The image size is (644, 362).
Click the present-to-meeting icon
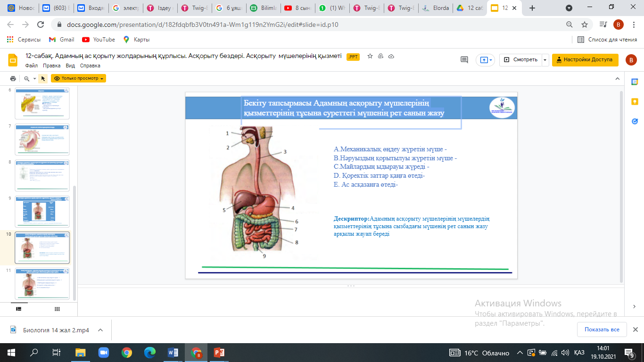(484, 60)
